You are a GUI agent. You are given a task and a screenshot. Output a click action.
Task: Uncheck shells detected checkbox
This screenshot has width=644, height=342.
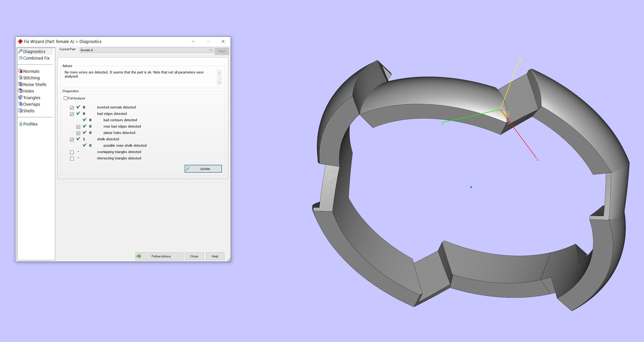coord(72,140)
